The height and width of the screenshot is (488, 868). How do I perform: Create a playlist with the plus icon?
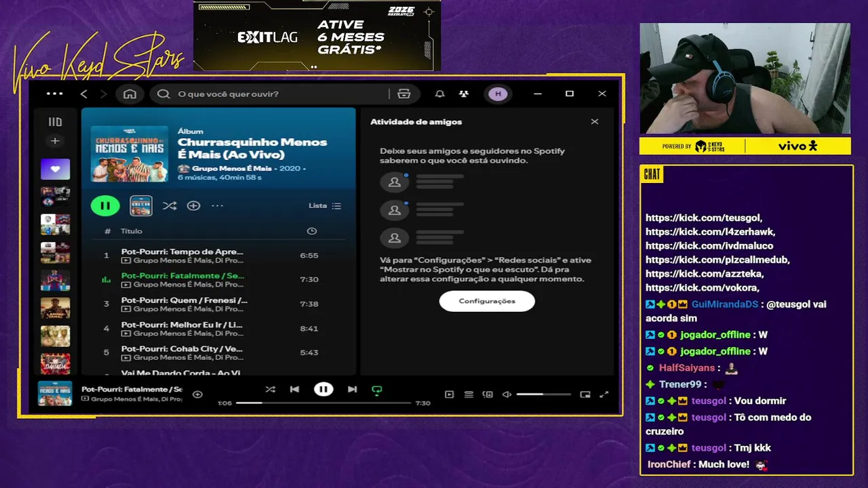pos(55,141)
